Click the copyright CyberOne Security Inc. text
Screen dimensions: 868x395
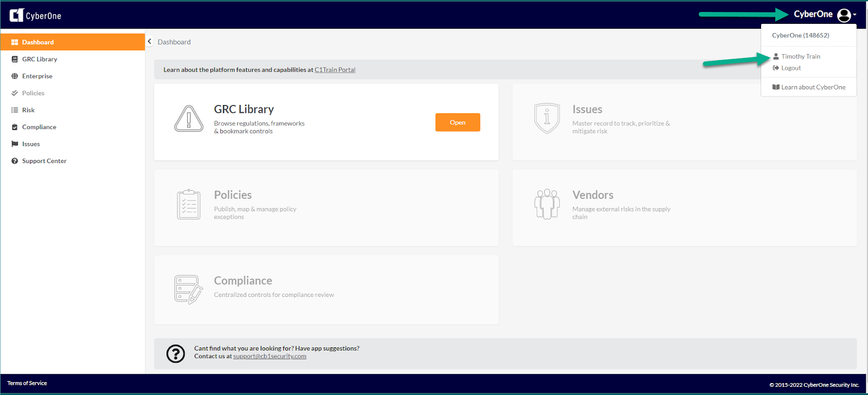pyautogui.click(x=814, y=385)
